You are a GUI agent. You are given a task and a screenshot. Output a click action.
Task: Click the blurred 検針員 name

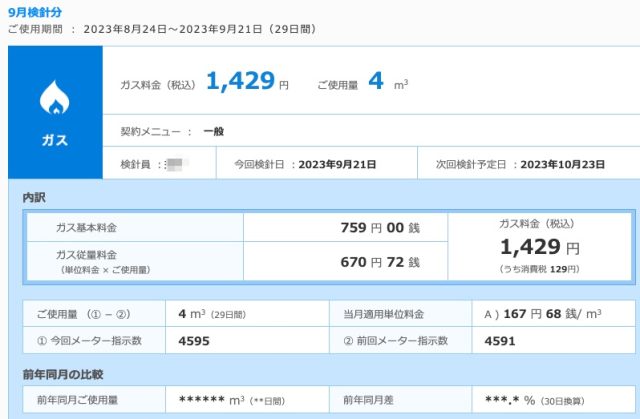point(176,163)
